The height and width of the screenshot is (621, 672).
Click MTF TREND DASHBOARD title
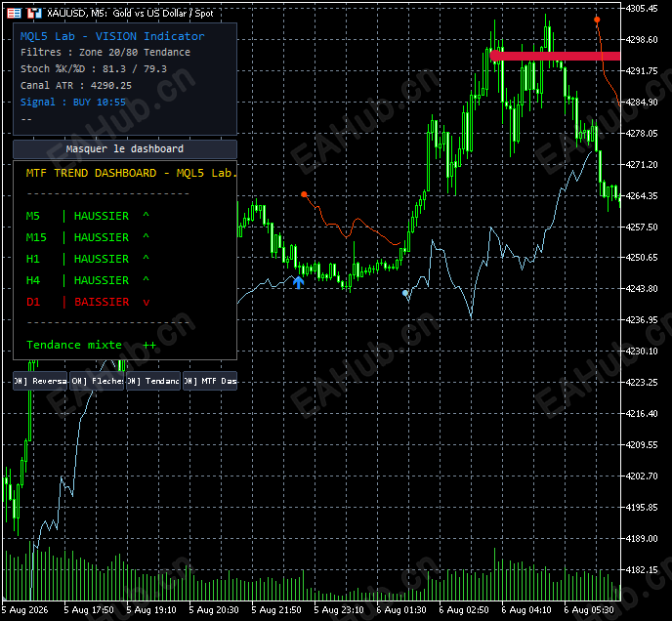pyautogui.click(x=131, y=173)
